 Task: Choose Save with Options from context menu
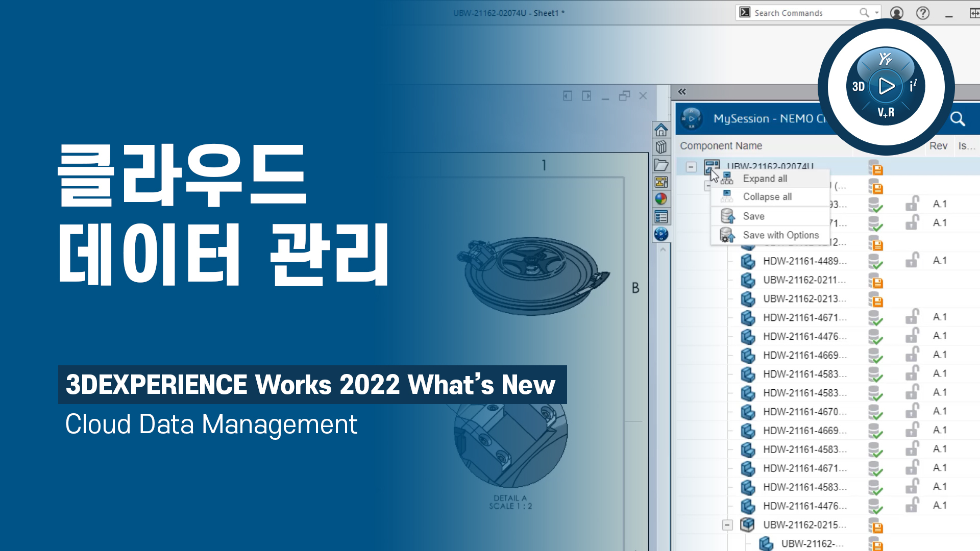click(x=770, y=235)
